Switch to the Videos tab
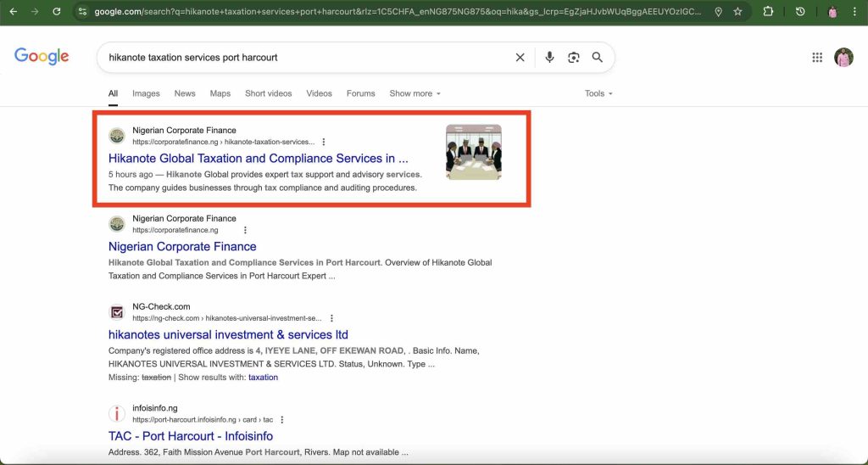The width and height of the screenshot is (868, 465). pos(320,93)
